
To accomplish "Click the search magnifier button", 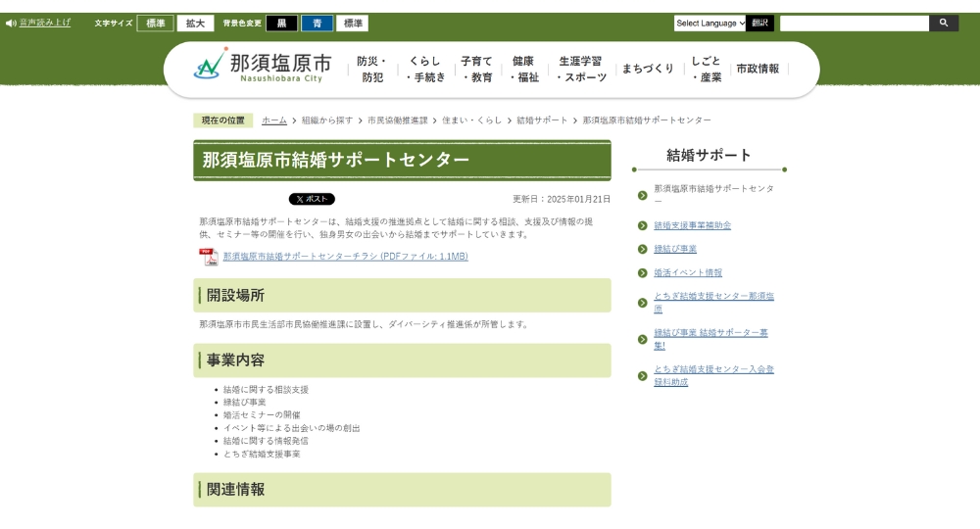I will pyautogui.click(x=943, y=23).
